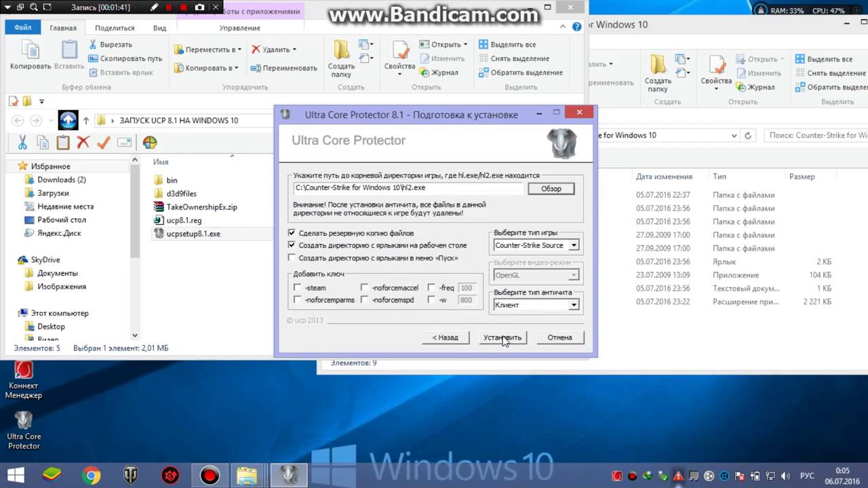Click Вырезать in the ribbon

[110, 44]
